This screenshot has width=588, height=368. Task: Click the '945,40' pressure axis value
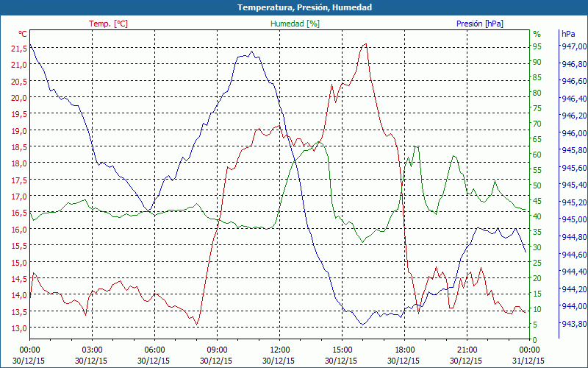coord(573,185)
